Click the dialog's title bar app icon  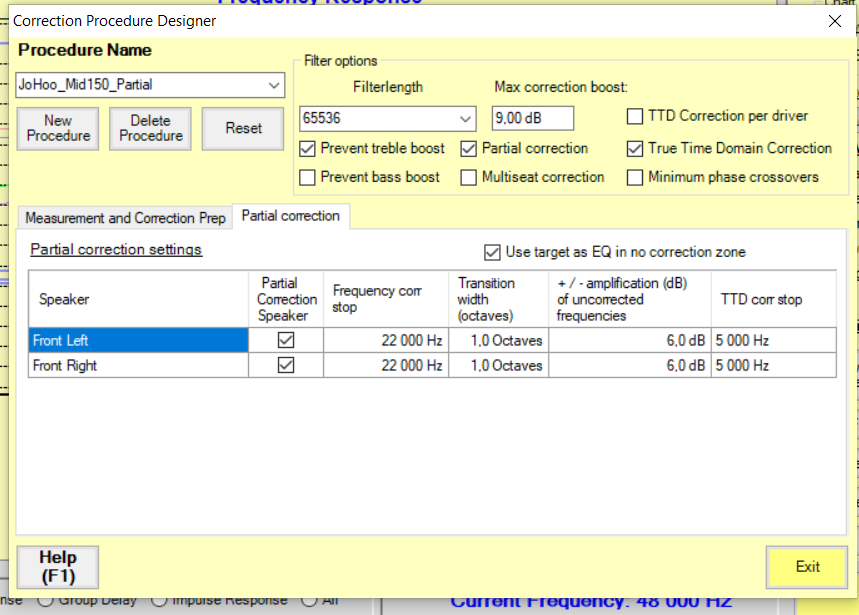6,21
